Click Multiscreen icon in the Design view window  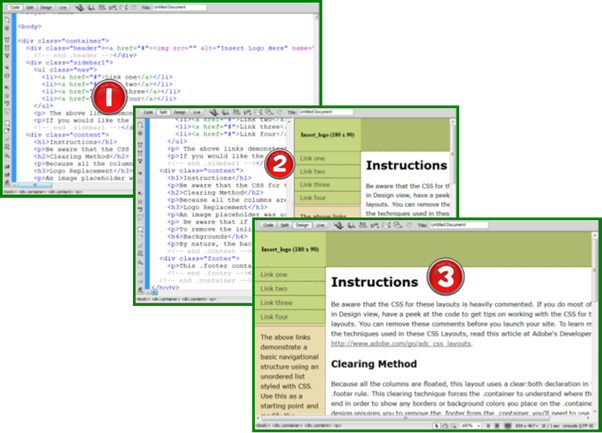338,225
